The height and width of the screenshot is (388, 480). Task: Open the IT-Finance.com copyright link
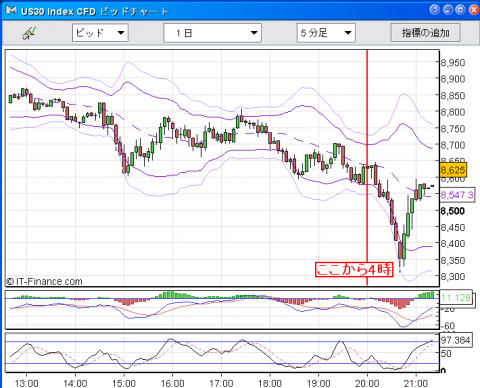(x=44, y=282)
